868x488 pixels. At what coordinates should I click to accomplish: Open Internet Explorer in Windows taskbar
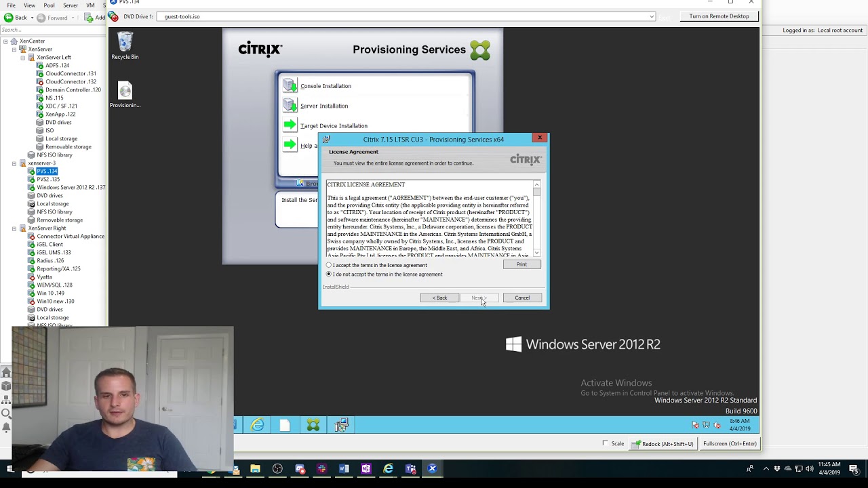click(x=388, y=468)
